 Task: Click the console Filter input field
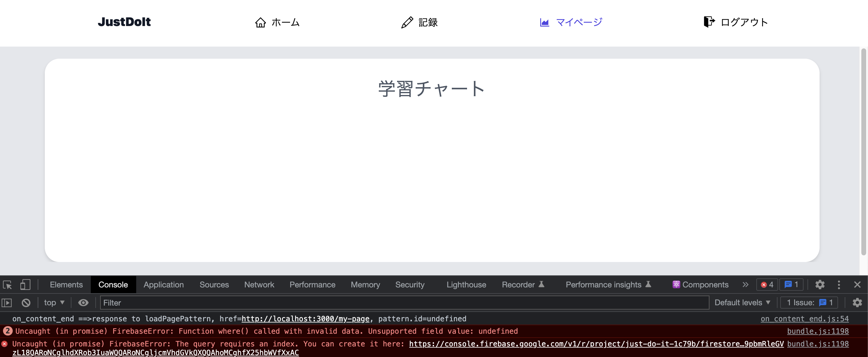pos(404,303)
